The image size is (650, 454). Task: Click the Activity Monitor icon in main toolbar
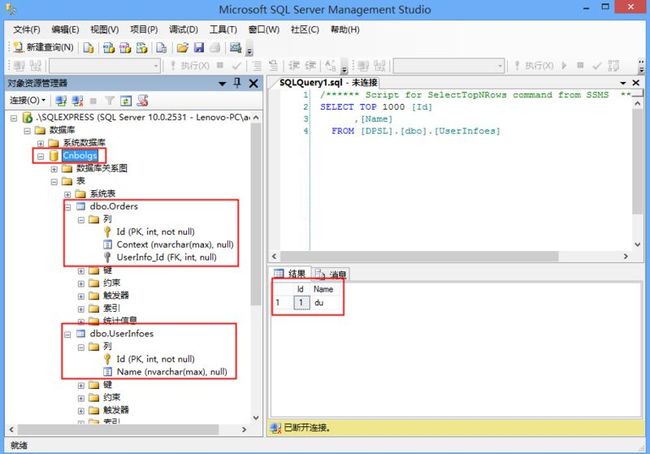click(x=235, y=48)
